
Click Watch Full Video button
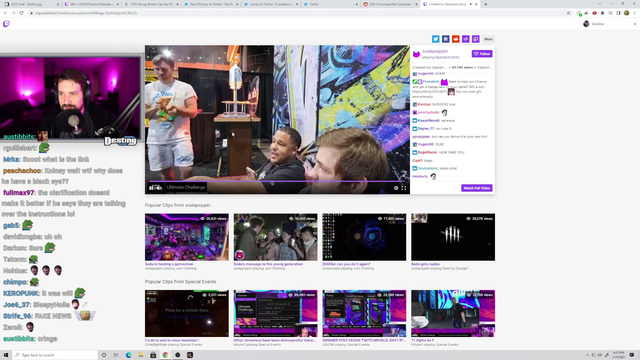pos(477,188)
